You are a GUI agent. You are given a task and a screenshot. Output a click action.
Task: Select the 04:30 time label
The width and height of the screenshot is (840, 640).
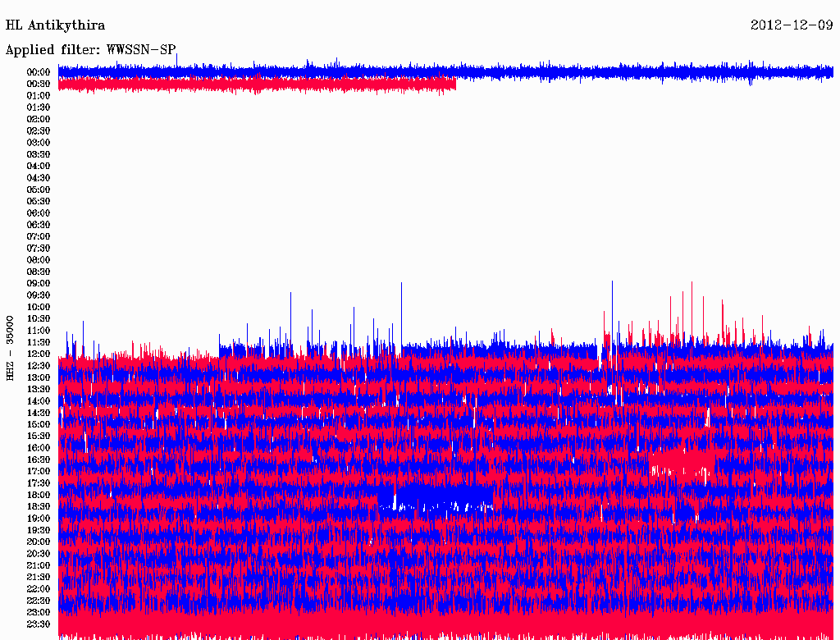(39, 178)
